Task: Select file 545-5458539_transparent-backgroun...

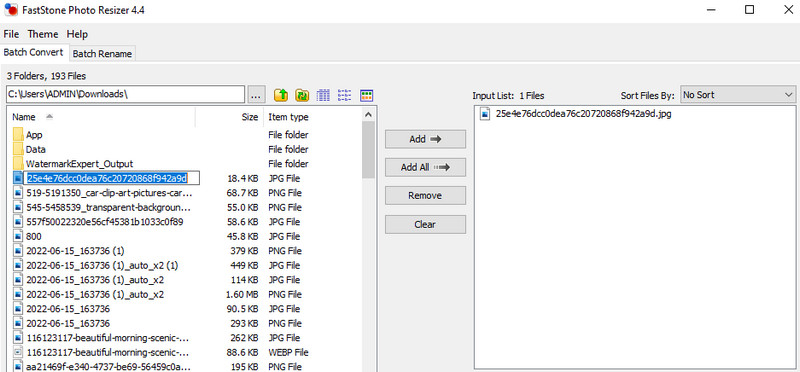Action: coord(109,208)
